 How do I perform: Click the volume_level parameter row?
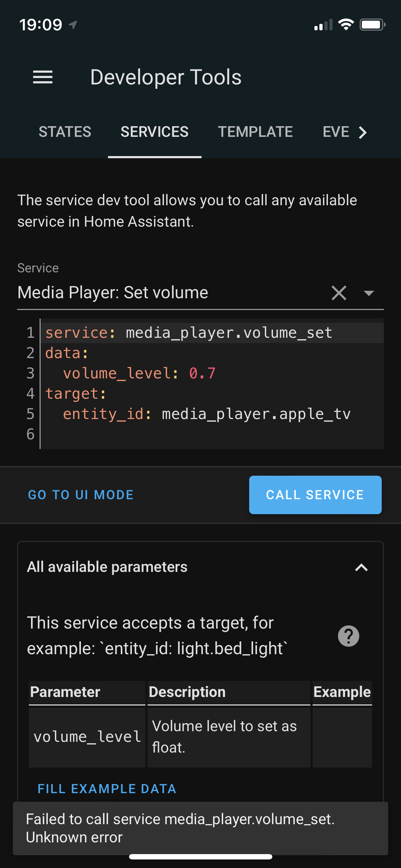(x=87, y=737)
